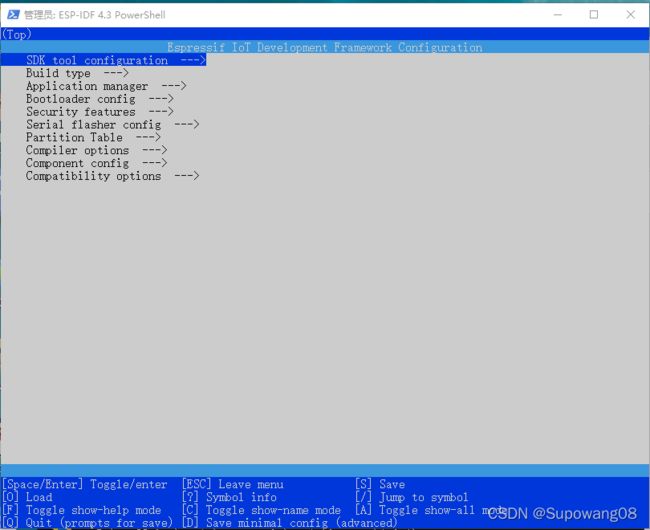
Task: Select Security features entry
Action: pos(99,112)
